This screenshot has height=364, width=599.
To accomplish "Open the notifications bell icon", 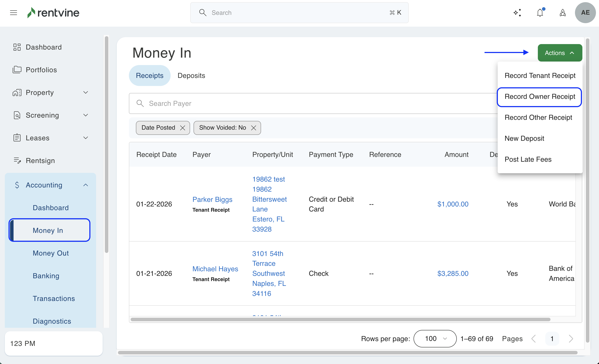I will click(540, 13).
